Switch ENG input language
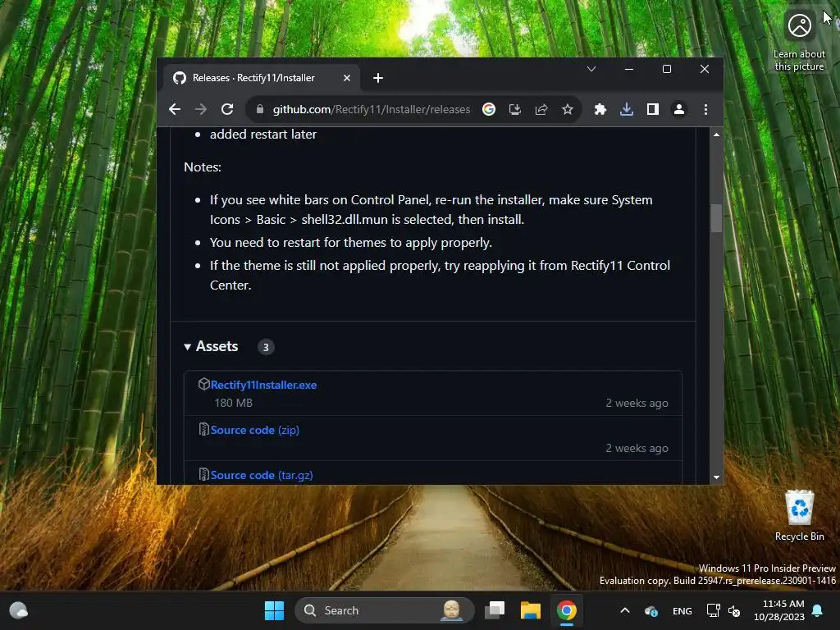Screen dimensions: 840x630 (682, 610)
